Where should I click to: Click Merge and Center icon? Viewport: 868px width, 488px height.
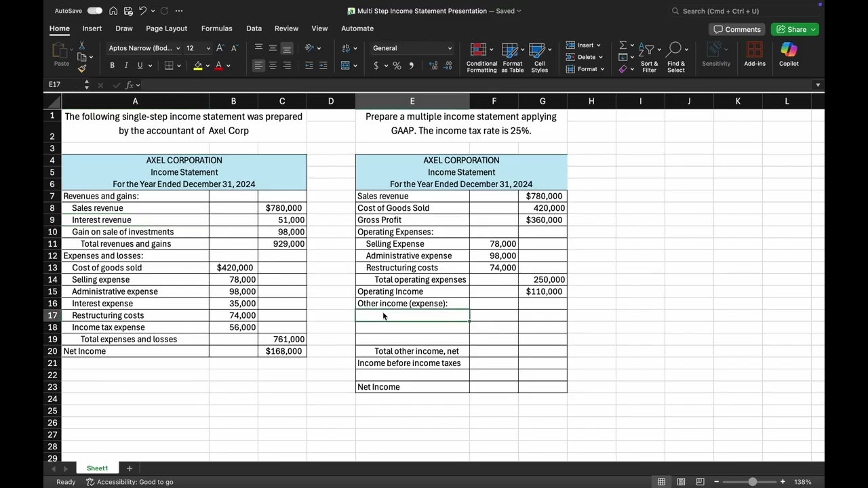[346, 66]
